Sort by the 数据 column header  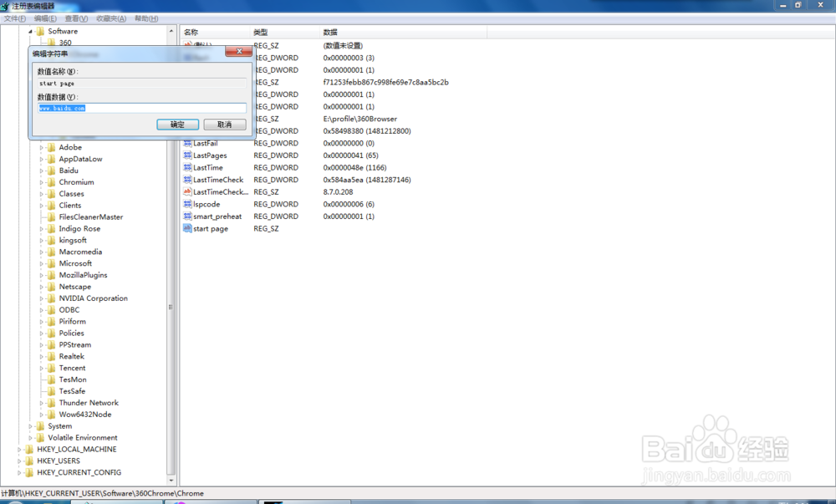click(x=403, y=32)
